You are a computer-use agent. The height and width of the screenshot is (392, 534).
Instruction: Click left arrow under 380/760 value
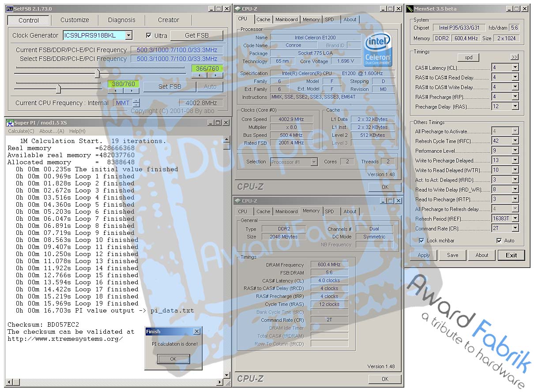[x=116, y=90]
